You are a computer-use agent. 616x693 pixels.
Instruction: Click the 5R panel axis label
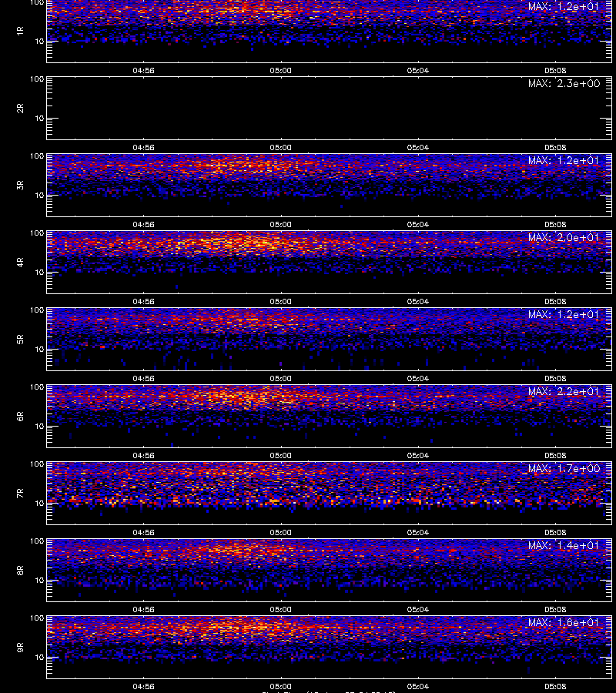20,340
